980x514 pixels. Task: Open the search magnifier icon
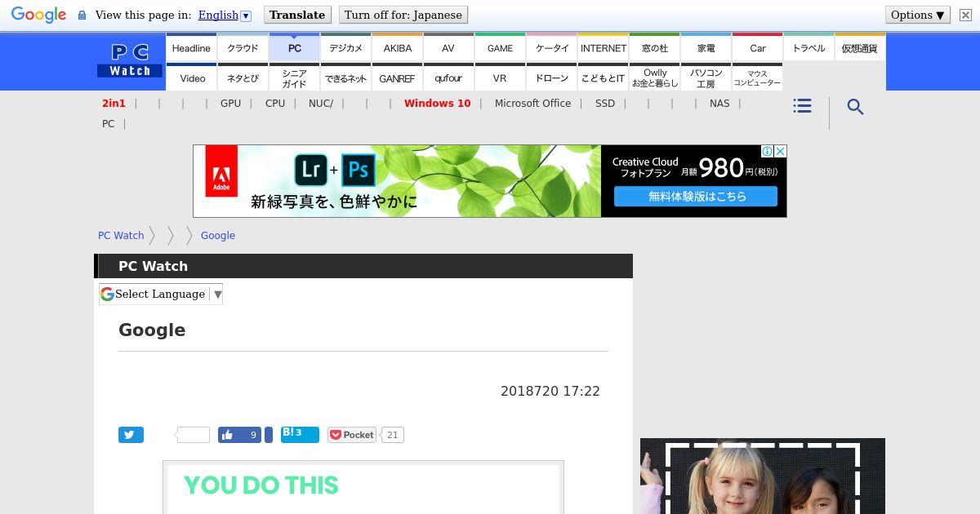point(855,107)
